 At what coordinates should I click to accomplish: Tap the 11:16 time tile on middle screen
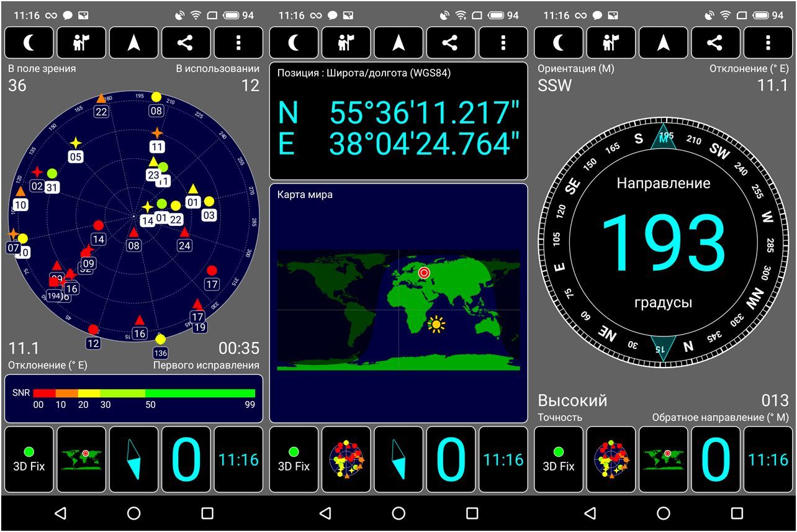coord(503,459)
